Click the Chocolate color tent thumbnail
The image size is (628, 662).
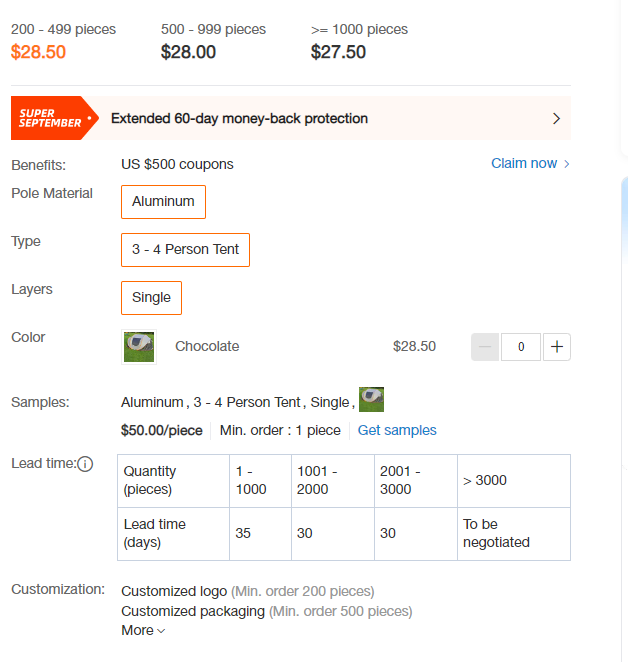click(x=139, y=347)
